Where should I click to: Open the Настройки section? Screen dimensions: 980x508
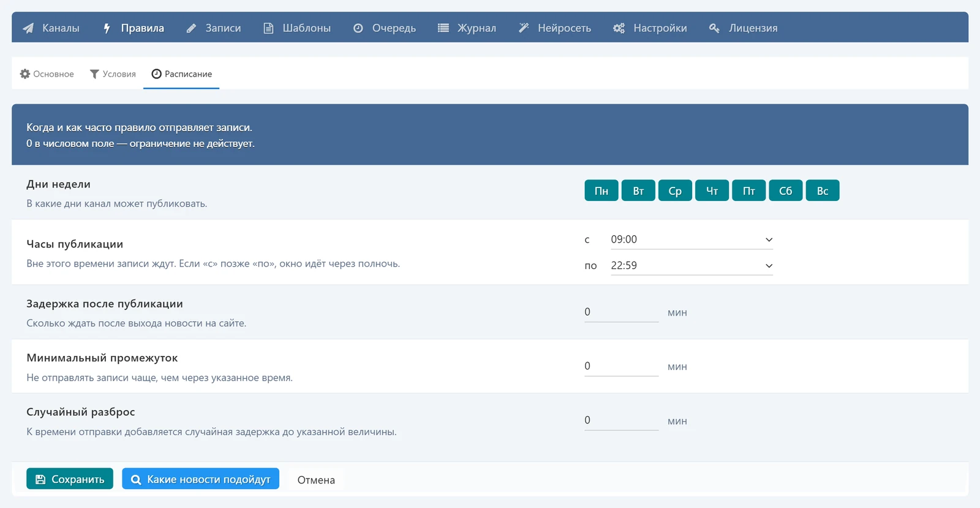(x=650, y=28)
